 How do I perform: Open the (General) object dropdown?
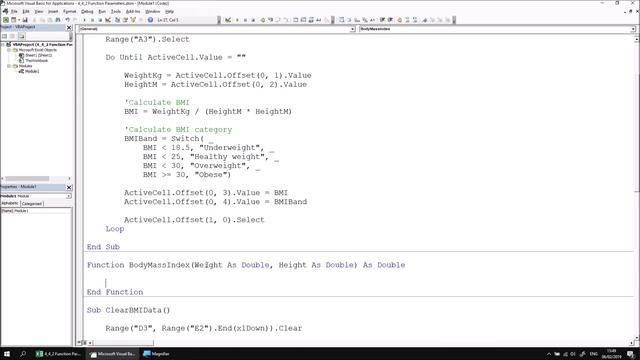tap(352, 29)
